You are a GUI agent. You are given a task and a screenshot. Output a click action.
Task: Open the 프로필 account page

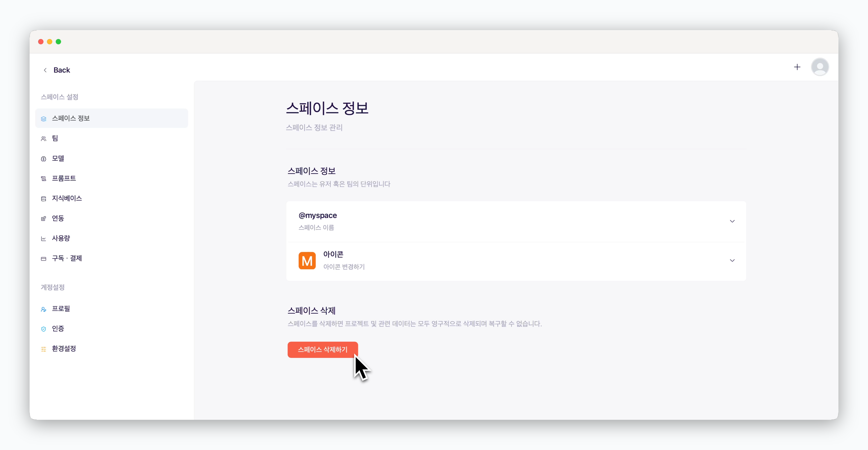112,309
